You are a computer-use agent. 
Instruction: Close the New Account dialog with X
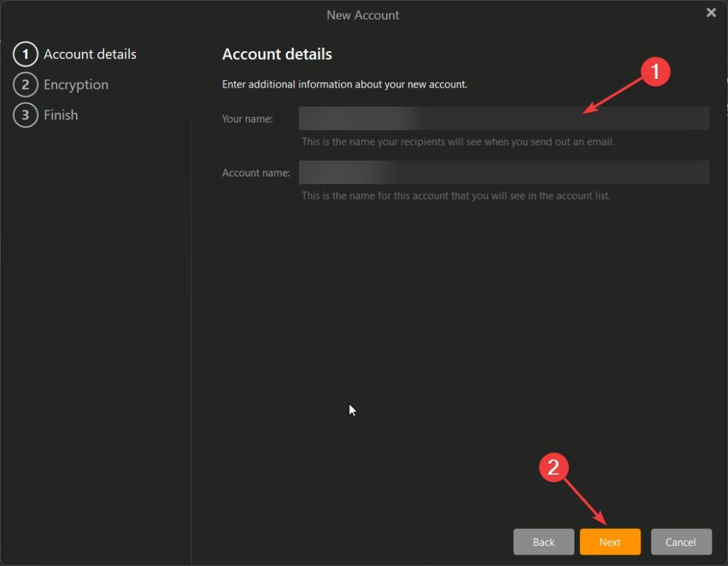tap(710, 13)
